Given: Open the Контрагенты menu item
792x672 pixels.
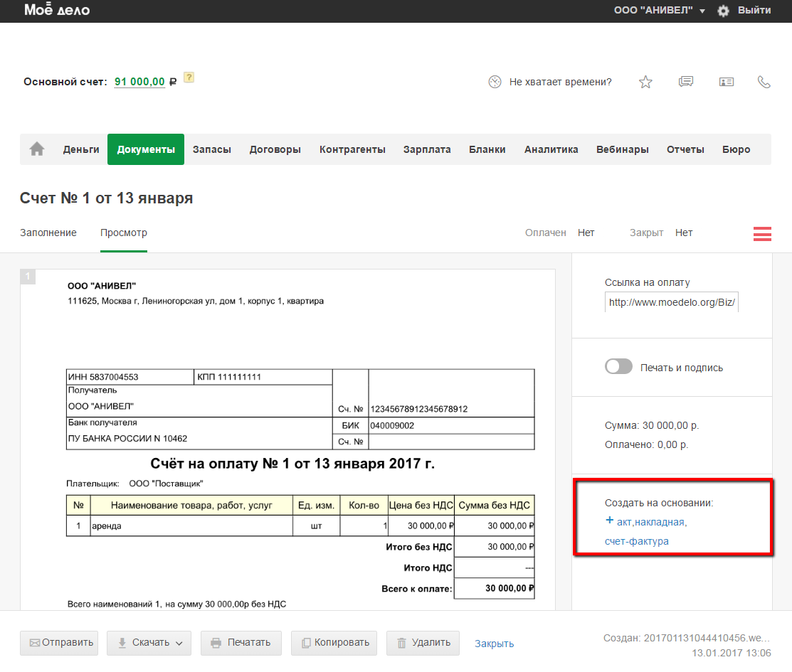Looking at the screenshot, I should pyautogui.click(x=352, y=149).
